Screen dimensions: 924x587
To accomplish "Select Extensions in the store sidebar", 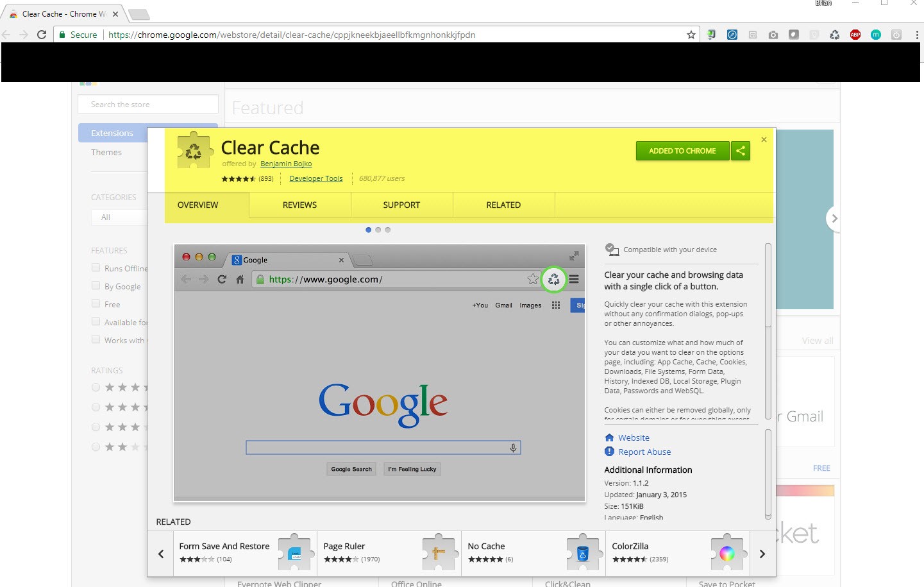I will click(113, 133).
